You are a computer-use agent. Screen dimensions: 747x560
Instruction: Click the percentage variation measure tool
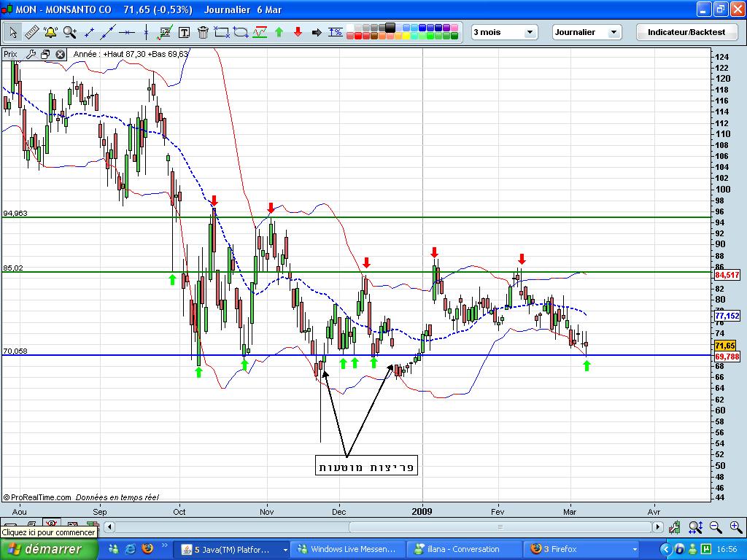coord(336,32)
